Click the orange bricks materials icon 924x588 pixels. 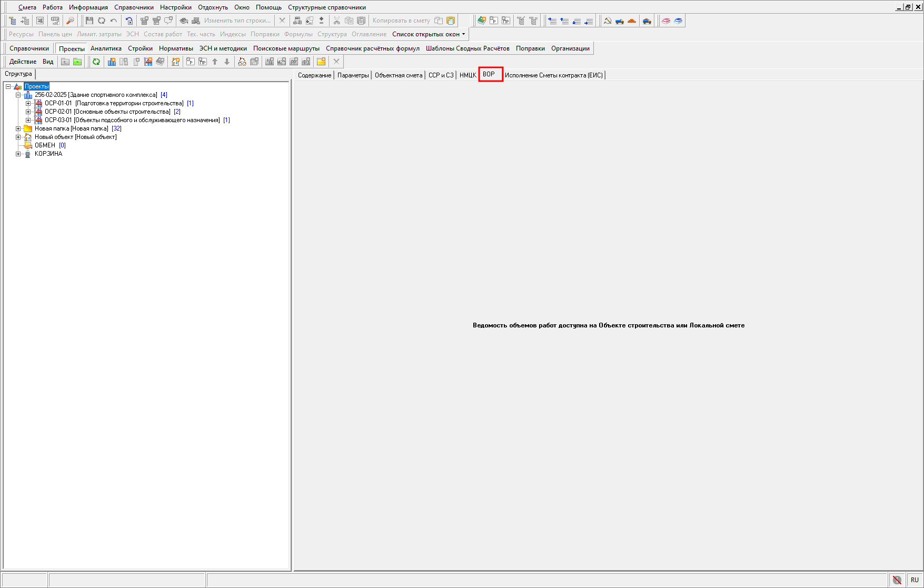[632, 21]
